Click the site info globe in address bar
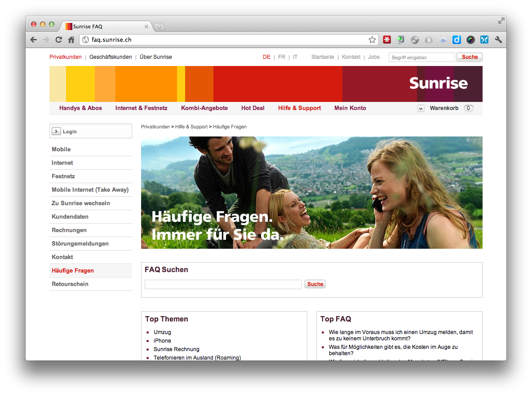Screen dimensions: 532x396 [85, 40]
